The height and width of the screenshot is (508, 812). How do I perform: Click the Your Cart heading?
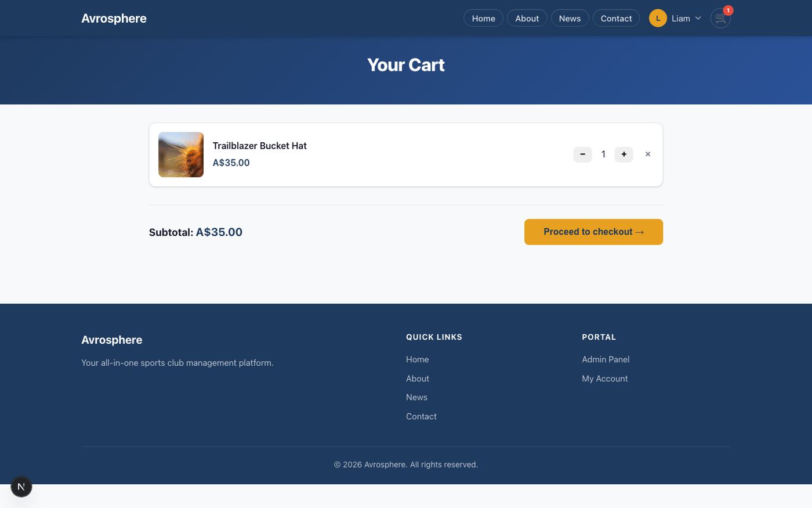coord(406,65)
